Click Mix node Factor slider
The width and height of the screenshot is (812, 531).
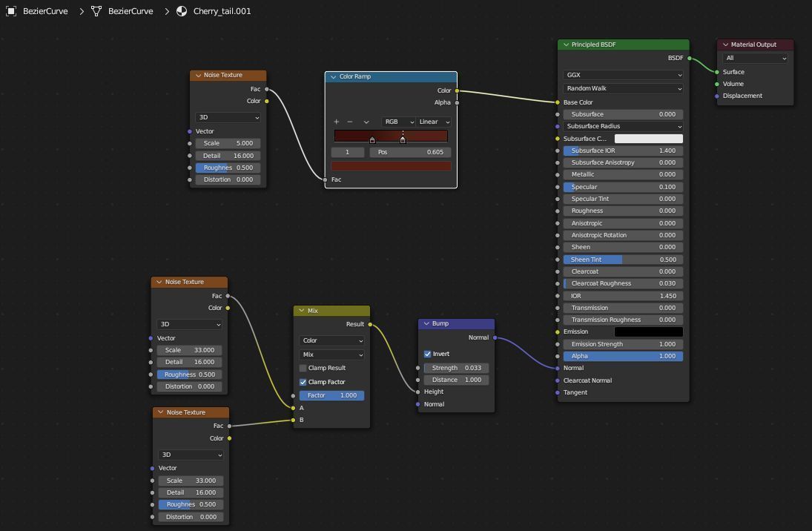(x=331, y=396)
